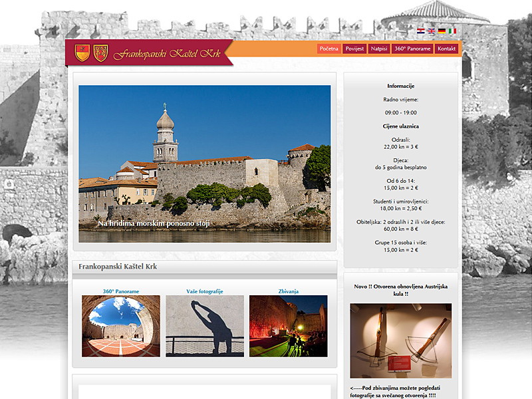Open the Kontakt page
Image resolution: width=532 pixels, height=399 pixels.
pos(447,49)
